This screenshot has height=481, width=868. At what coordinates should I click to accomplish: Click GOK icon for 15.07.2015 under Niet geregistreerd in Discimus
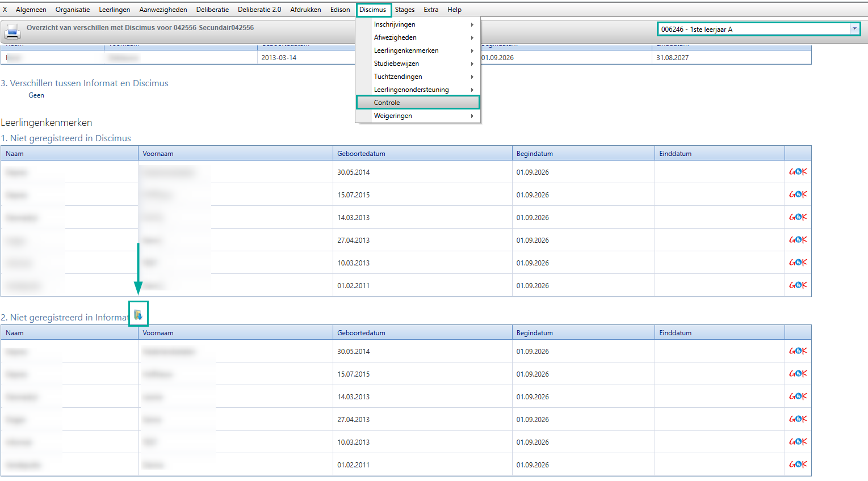pos(798,195)
